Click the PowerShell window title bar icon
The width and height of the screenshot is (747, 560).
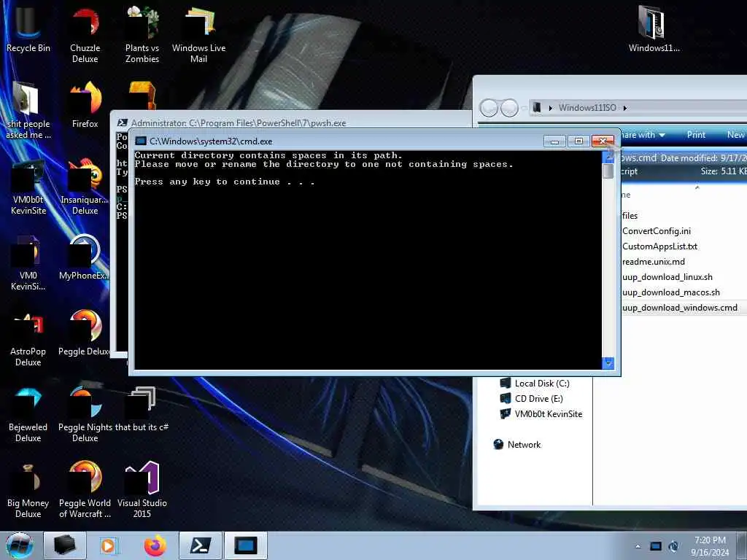(123, 122)
